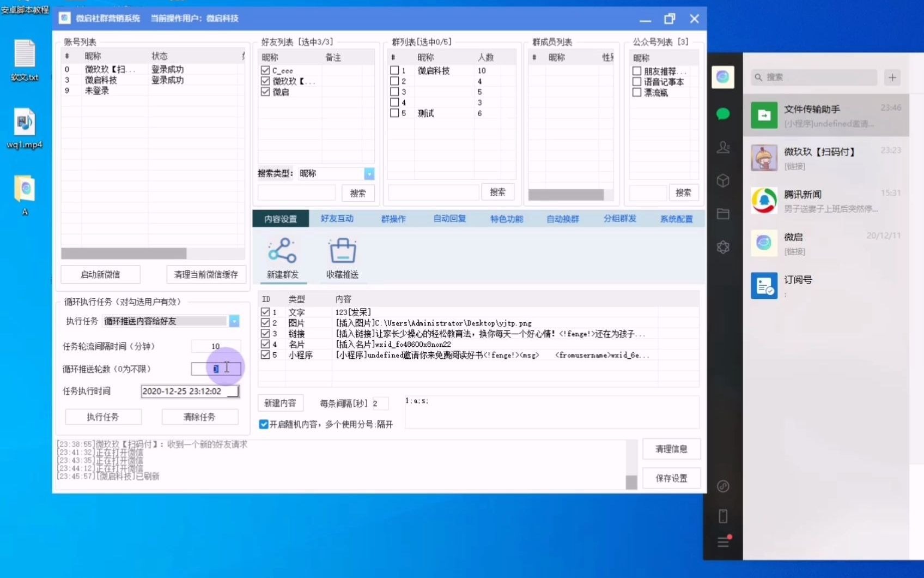The height and width of the screenshot is (578, 924).
Task: Click the WeChat phone icon
Action: (723, 516)
